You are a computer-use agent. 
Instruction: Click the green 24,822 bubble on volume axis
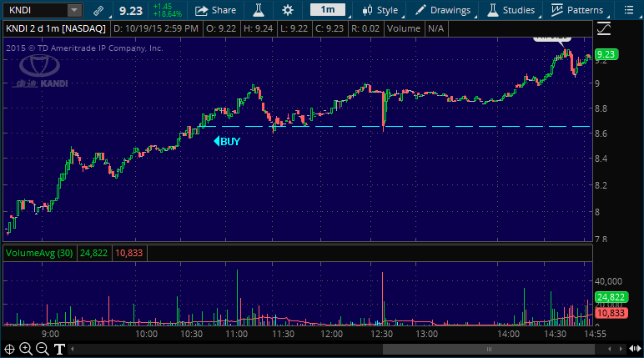[x=611, y=297]
